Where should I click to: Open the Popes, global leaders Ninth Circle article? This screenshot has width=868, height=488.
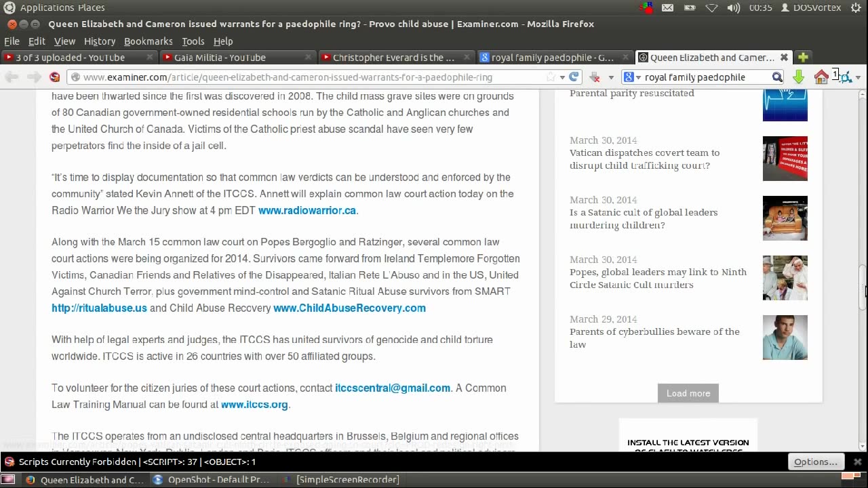pyautogui.click(x=658, y=279)
